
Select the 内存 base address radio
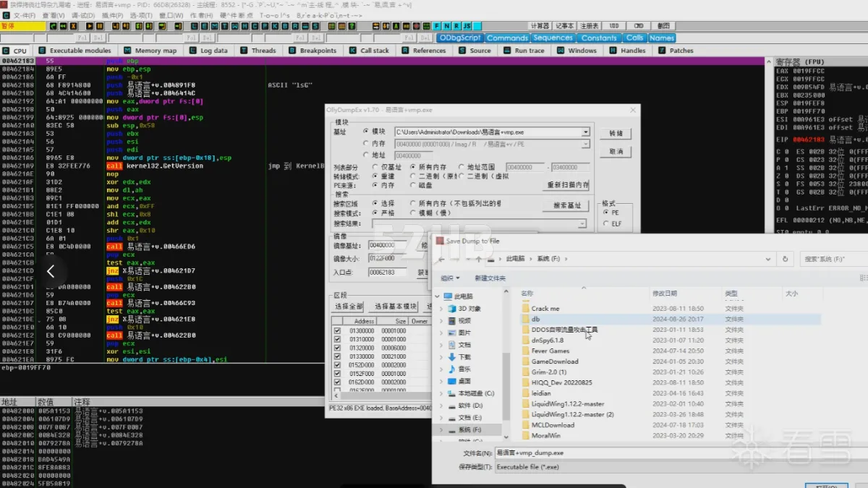(365, 144)
